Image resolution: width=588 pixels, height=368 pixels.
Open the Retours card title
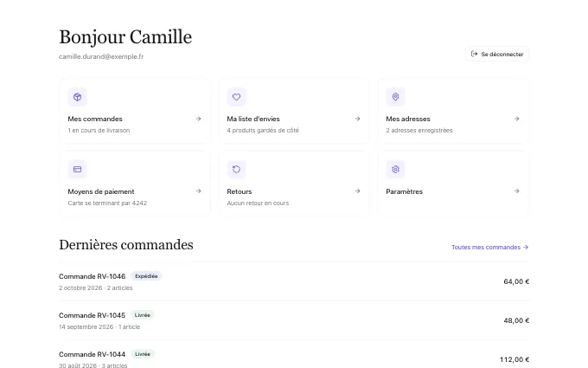coord(240,191)
